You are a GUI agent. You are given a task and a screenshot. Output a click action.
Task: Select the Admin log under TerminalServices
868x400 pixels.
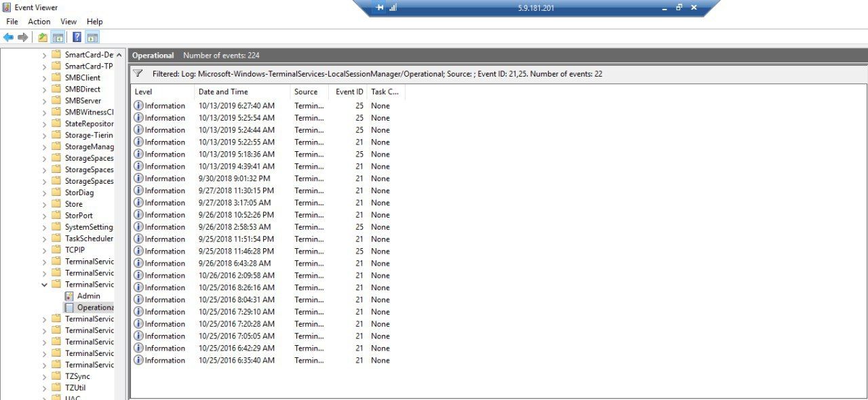coord(88,296)
